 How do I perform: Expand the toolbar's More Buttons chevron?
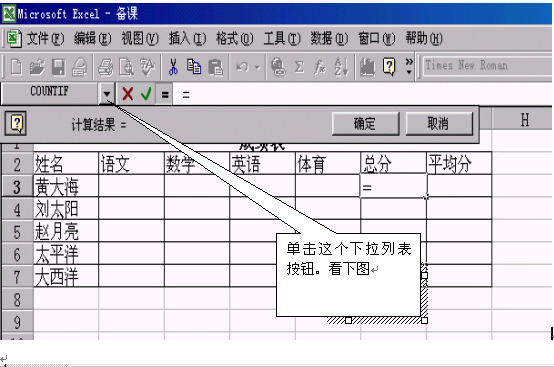click(x=409, y=66)
